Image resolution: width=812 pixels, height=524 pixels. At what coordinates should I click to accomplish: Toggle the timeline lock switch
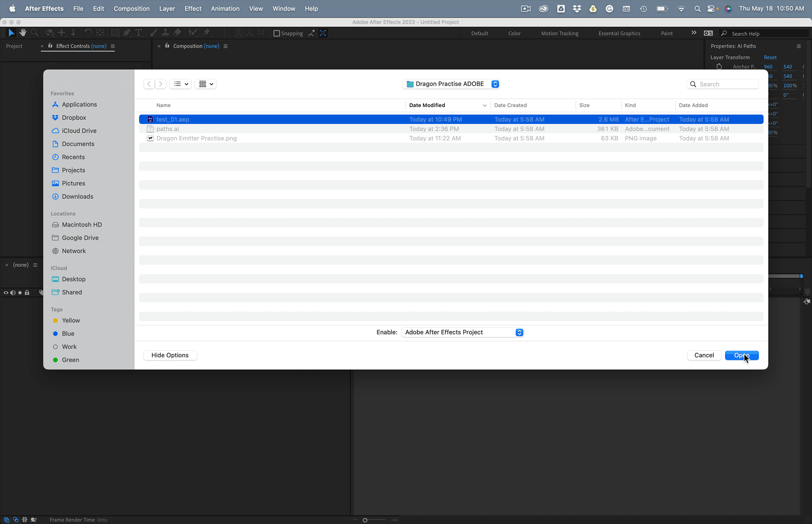pos(27,293)
